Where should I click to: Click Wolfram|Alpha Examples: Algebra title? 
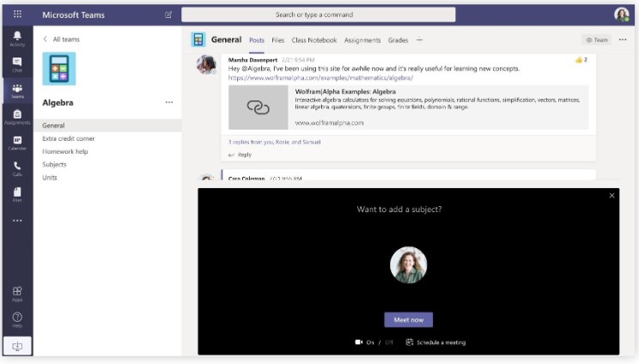[x=345, y=92]
